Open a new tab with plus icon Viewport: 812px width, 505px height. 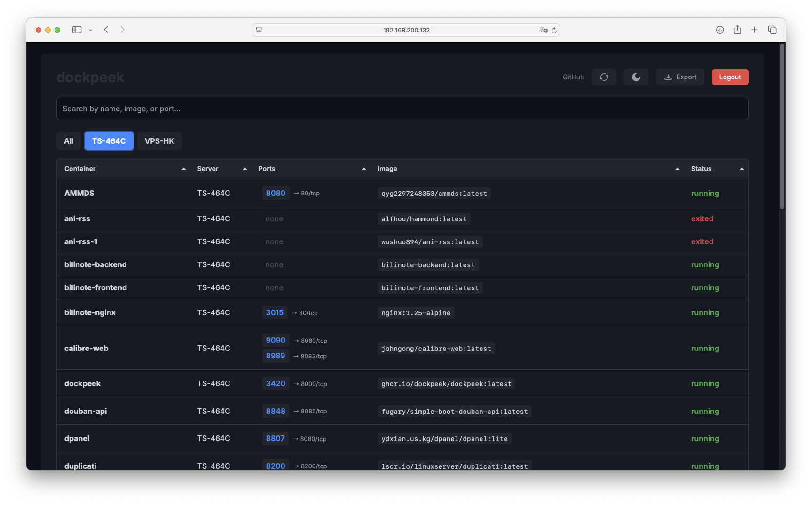pyautogui.click(x=754, y=30)
